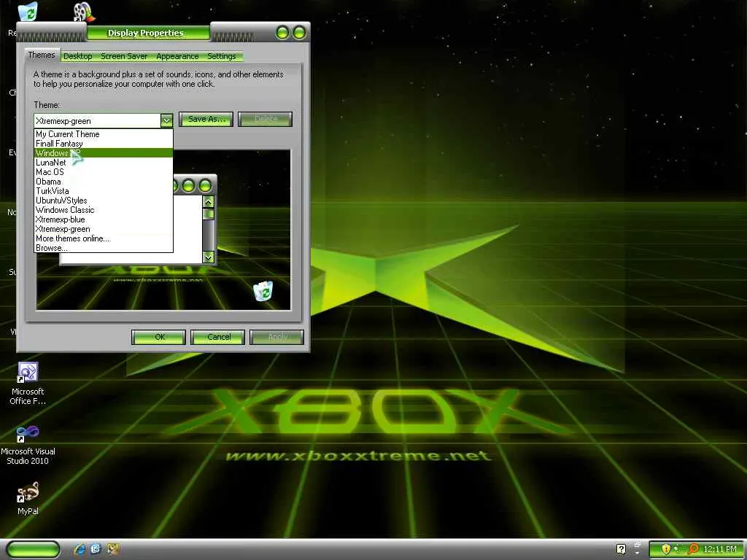Click the MyPal quick launch taskbar icon
This screenshot has width=747, height=560.
[113, 549]
